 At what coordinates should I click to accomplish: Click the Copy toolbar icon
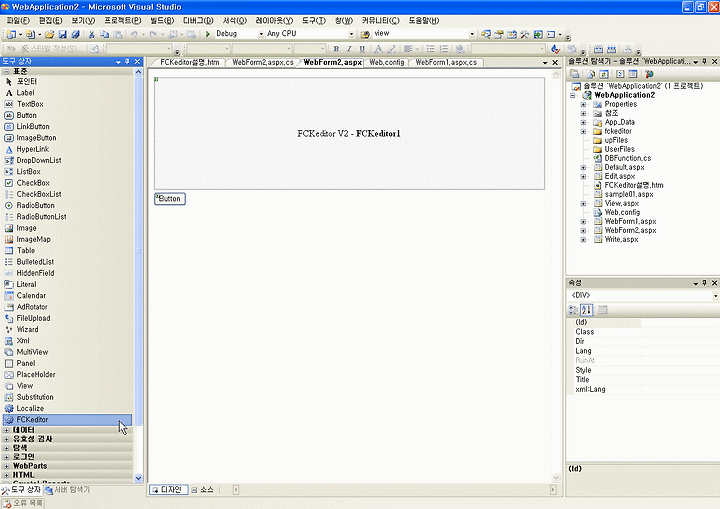tap(105, 34)
